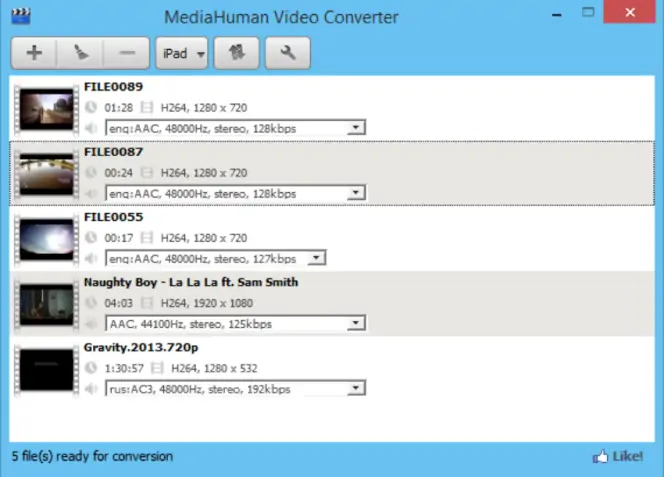Select the Naughty Boy La La La thumbnail
The height and width of the screenshot is (477, 664).
point(47,305)
